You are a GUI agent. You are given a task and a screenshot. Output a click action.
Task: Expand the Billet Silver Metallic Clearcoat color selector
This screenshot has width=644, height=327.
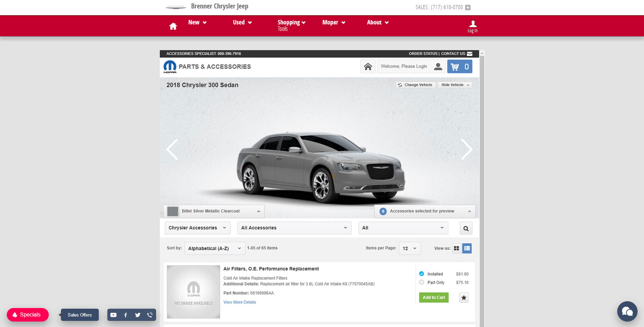[x=214, y=211]
